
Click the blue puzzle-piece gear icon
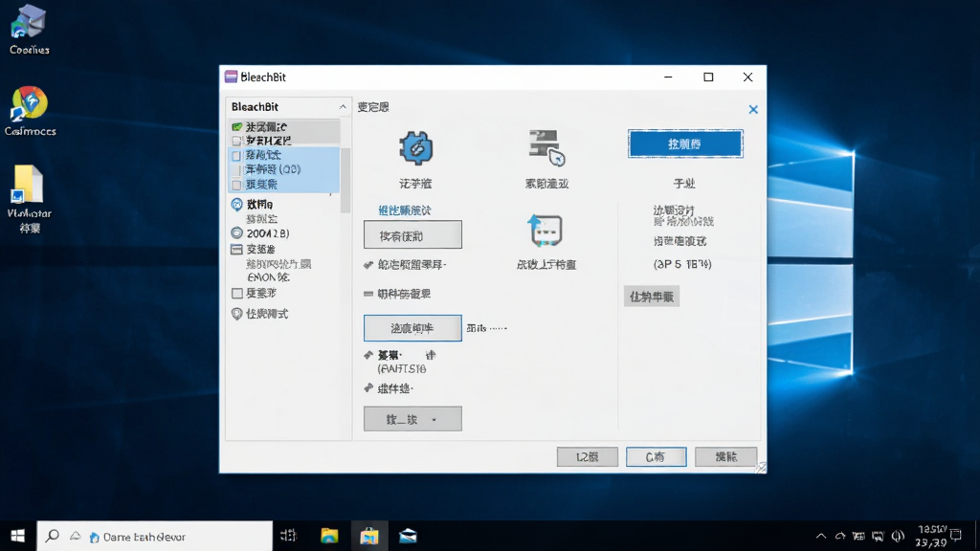[x=415, y=148]
